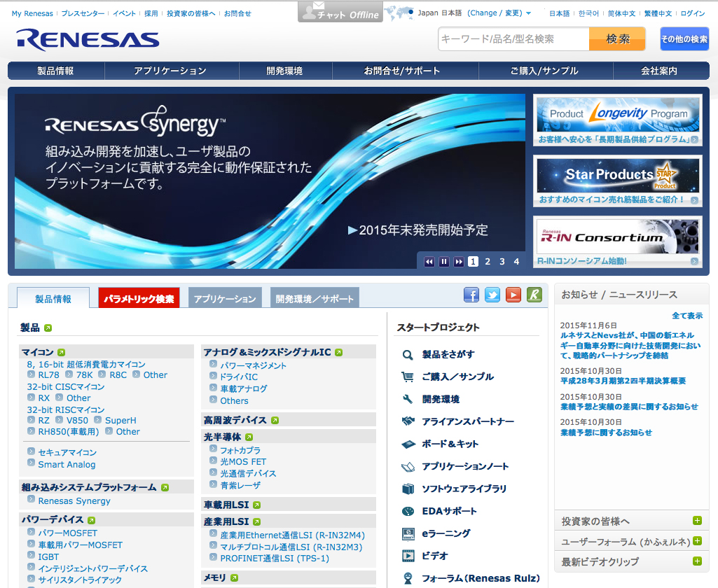
Task: Click books icon for ソフトウェアライブラリ
Action: [408, 489]
